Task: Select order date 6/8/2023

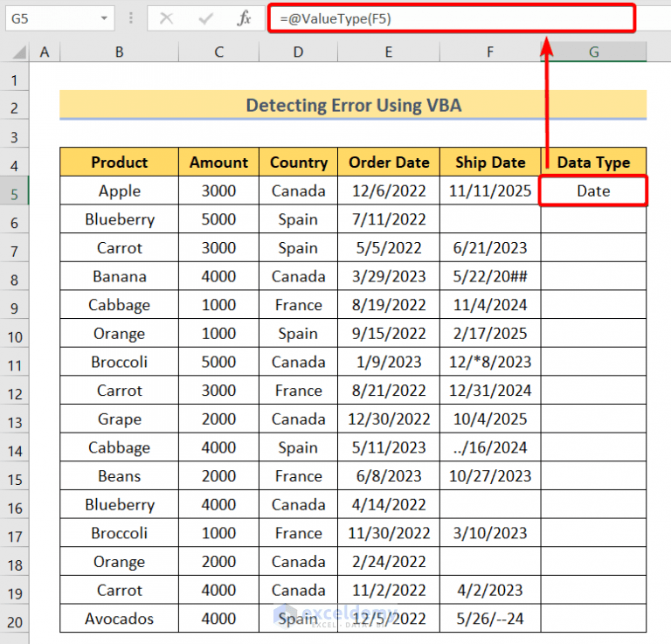Action: 389,476
